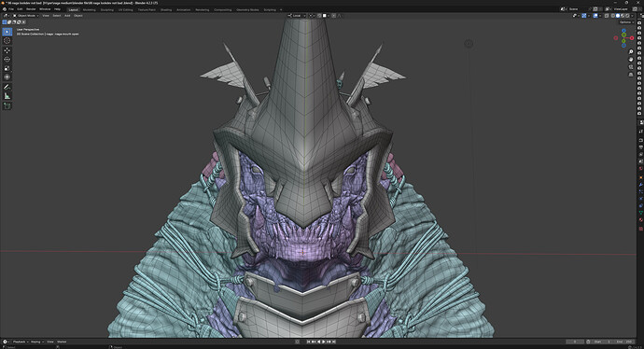
Task: Select the Select Box tool
Action: pyautogui.click(x=7, y=32)
